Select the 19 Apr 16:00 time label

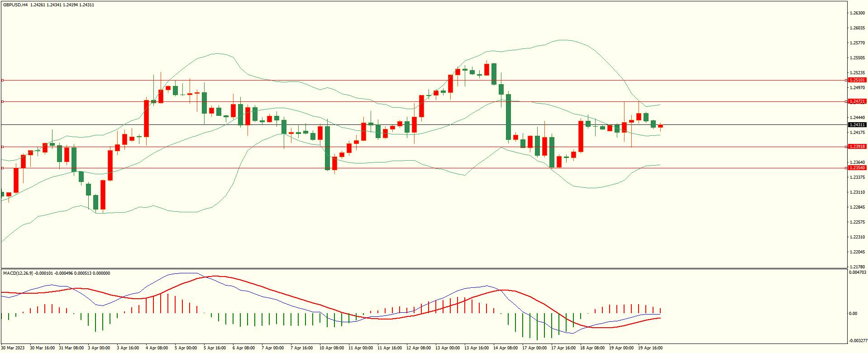click(x=650, y=348)
